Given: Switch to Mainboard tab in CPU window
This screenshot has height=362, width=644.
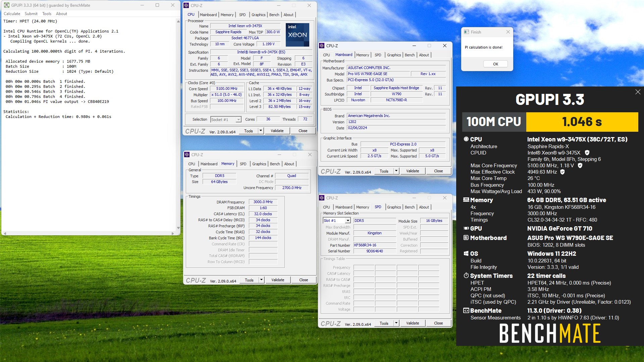Looking at the screenshot, I should (x=208, y=15).
